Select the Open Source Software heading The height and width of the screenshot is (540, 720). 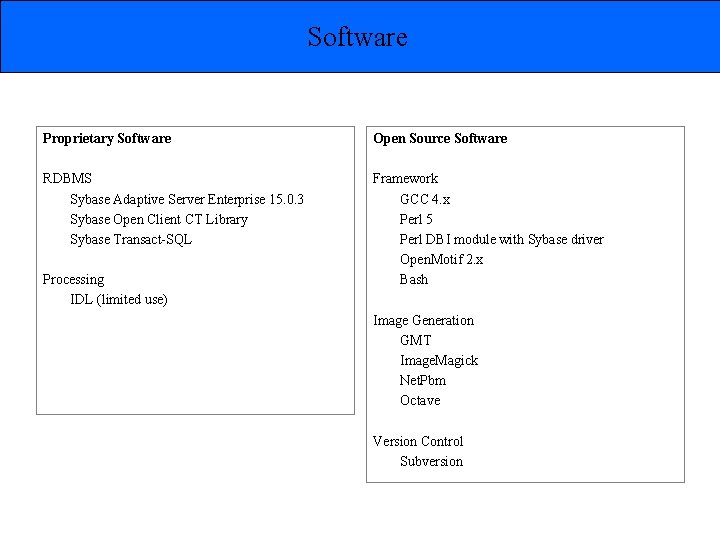click(440, 138)
